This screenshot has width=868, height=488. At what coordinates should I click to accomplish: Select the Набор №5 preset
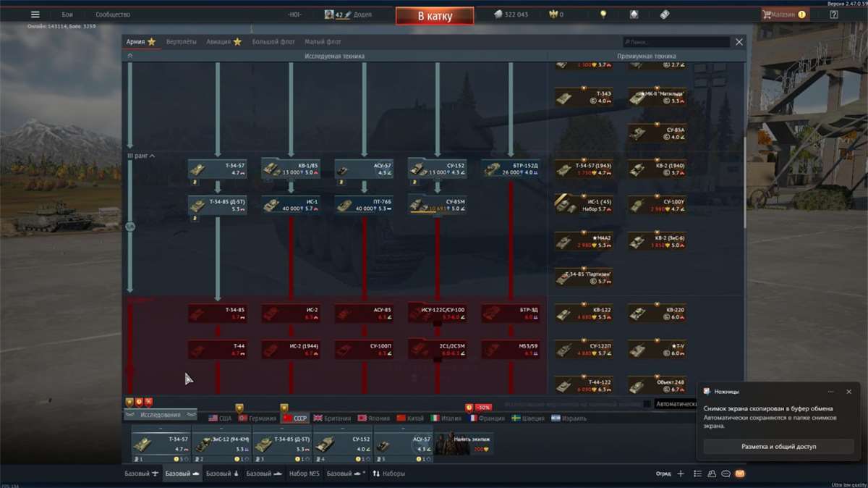304,474
